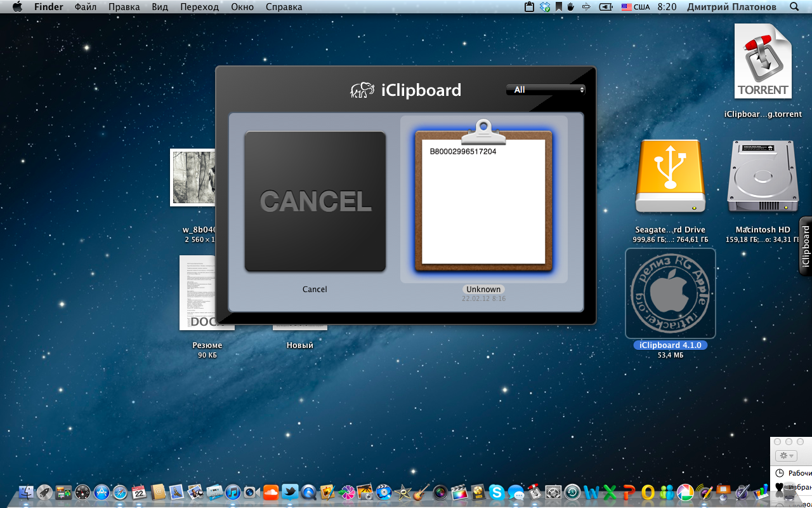Open the iClipboard side tab at screen edge
Viewport: 812px width, 508px height.
(806, 246)
